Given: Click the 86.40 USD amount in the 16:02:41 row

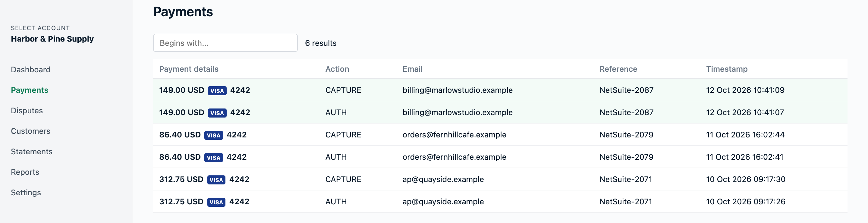Looking at the screenshot, I should point(180,157).
